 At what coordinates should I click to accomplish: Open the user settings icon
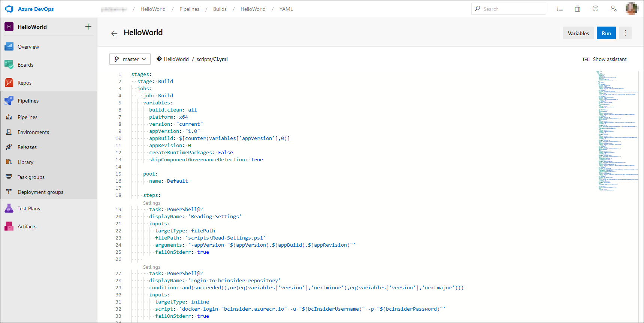tap(613, 9)
